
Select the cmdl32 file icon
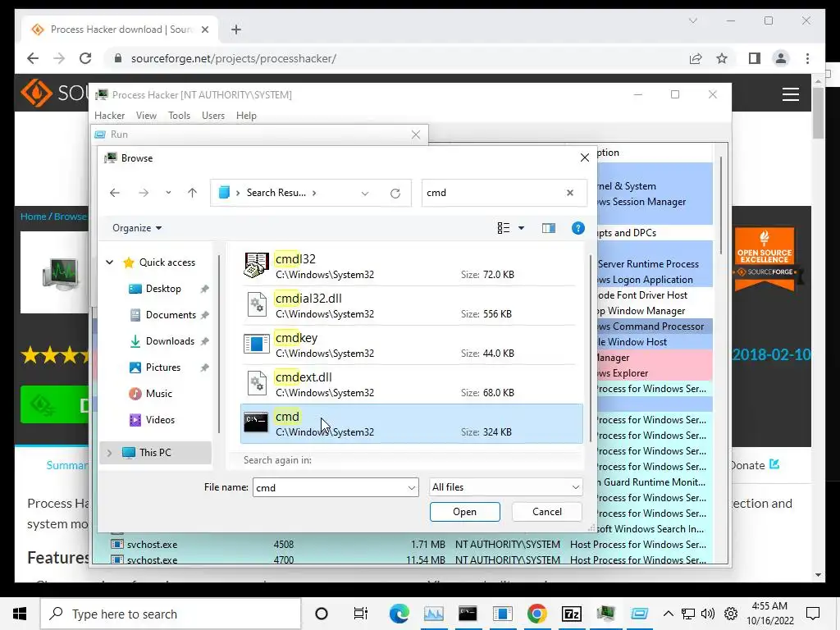(256, 265)
